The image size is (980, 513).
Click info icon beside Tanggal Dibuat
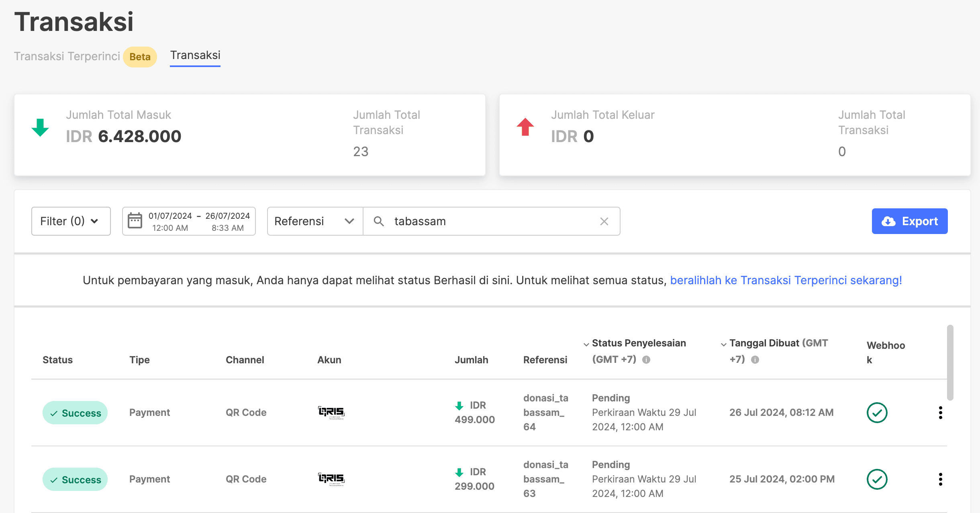click(x=755, y=360)
